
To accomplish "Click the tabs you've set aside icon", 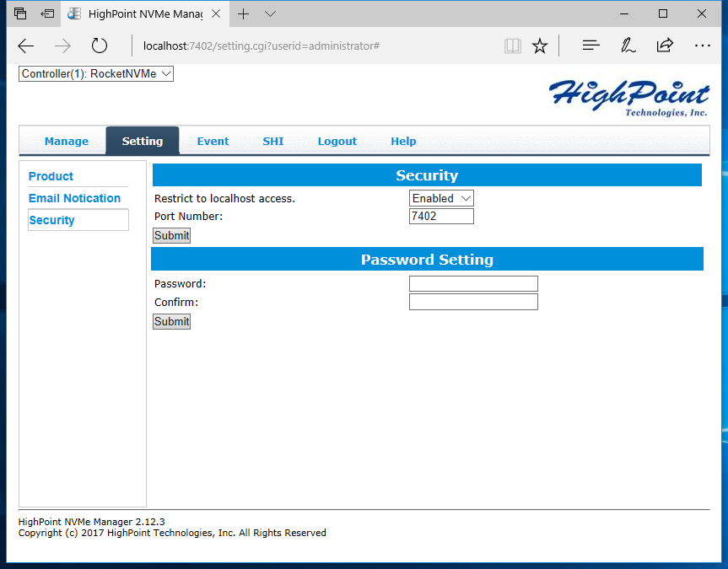I will (20, 13).
